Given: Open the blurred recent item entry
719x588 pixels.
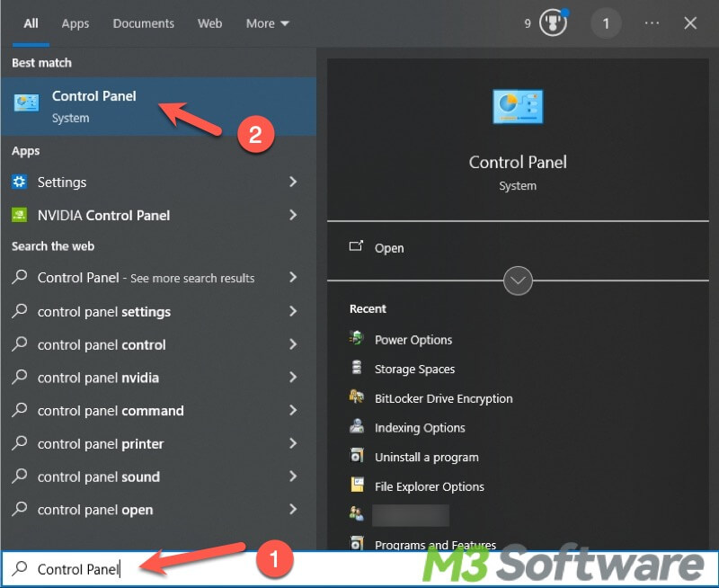Looking at the screenshot, I should pos(411,515).
